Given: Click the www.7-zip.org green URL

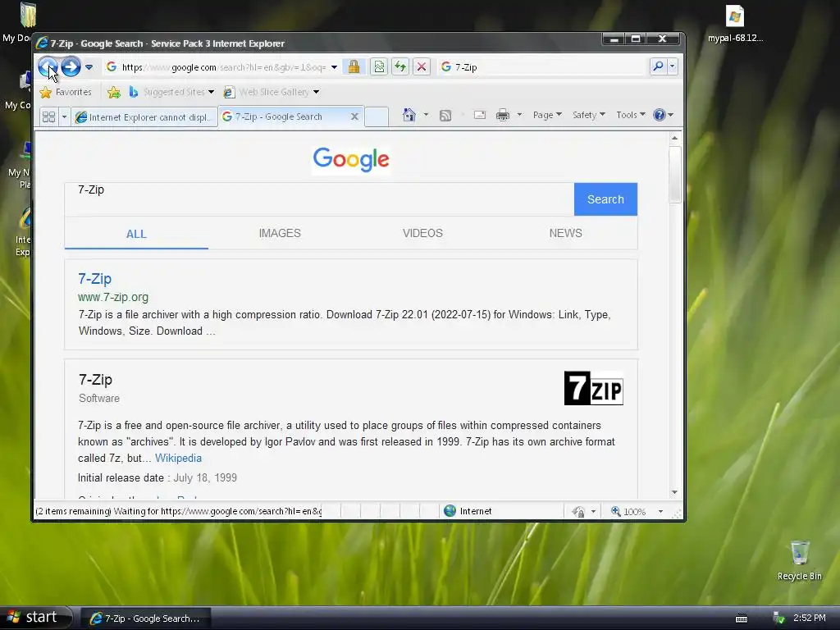Looking at the screenshot, I should tap(113, 297).
